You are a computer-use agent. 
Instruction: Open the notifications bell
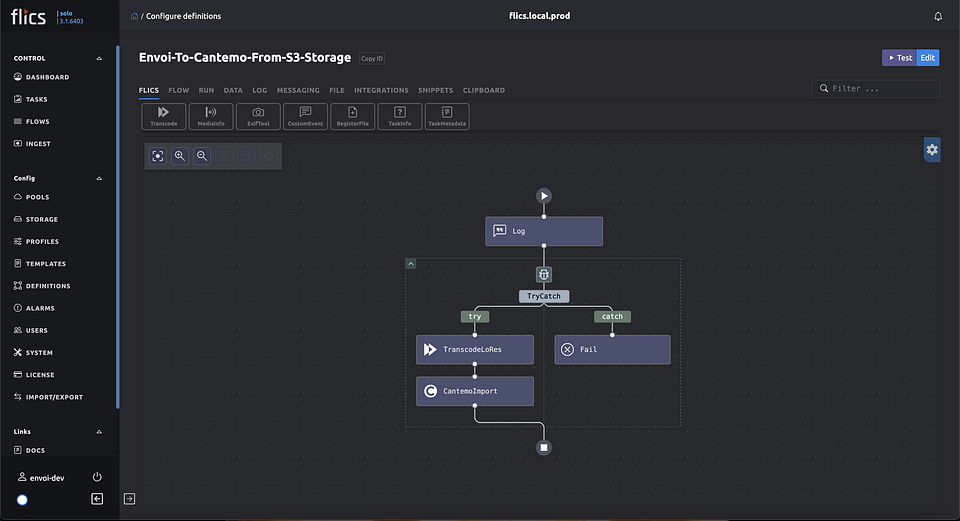click(x=938, y=17)
